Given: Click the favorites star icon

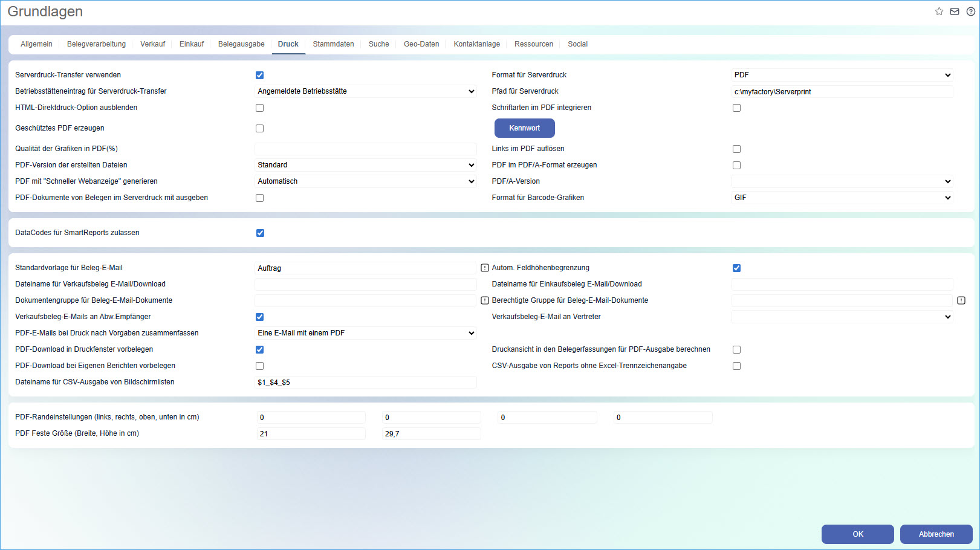Looking at the screenshot, I should click(939, 11).
